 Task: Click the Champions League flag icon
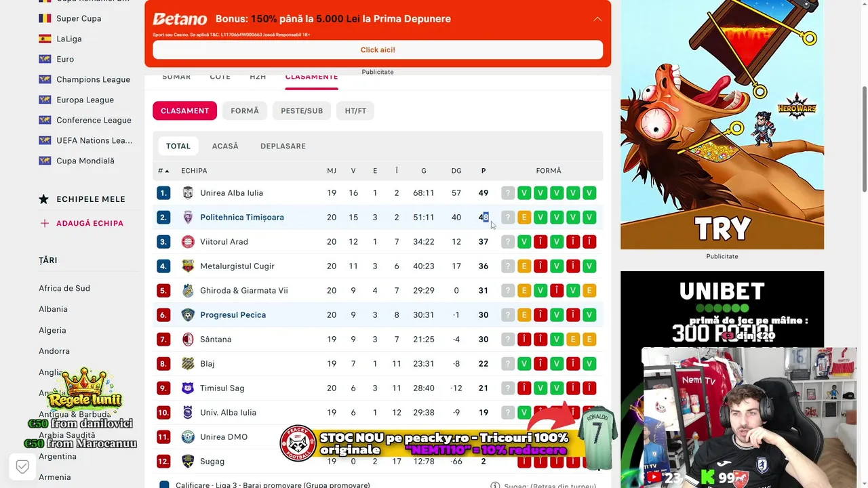tap(45, 79)
